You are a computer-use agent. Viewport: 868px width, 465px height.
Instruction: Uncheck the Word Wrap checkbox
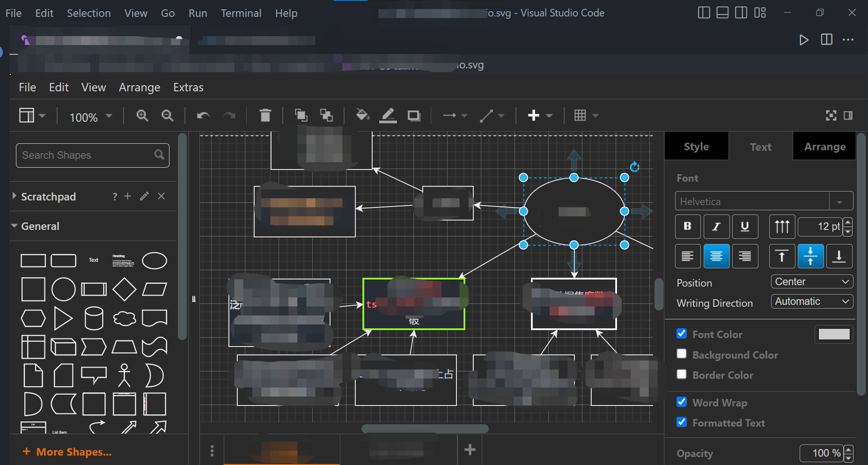682,402
